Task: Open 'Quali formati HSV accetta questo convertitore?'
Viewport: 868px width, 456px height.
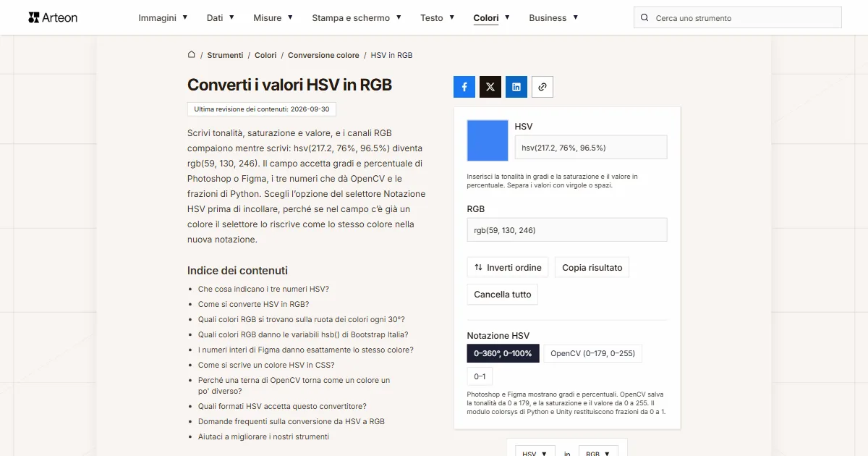Action: point(282,406)
